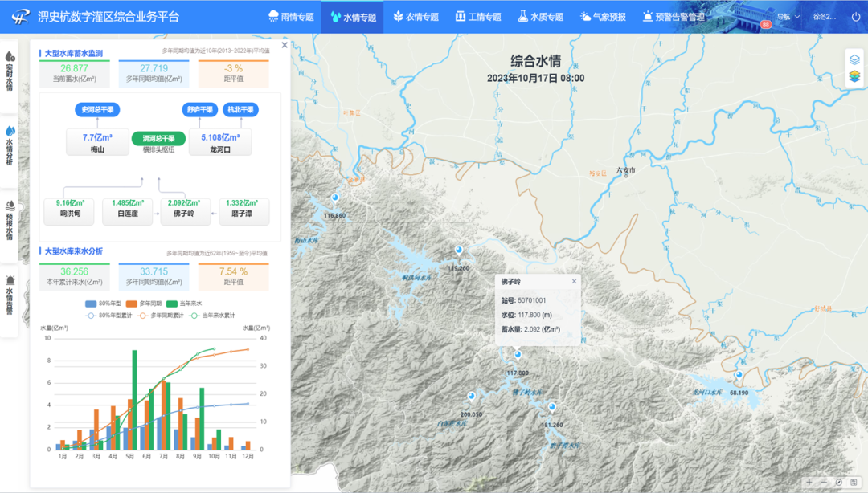Click the colored basemap layers icon
The image size is (868, 493).
[x=854, y=75]
